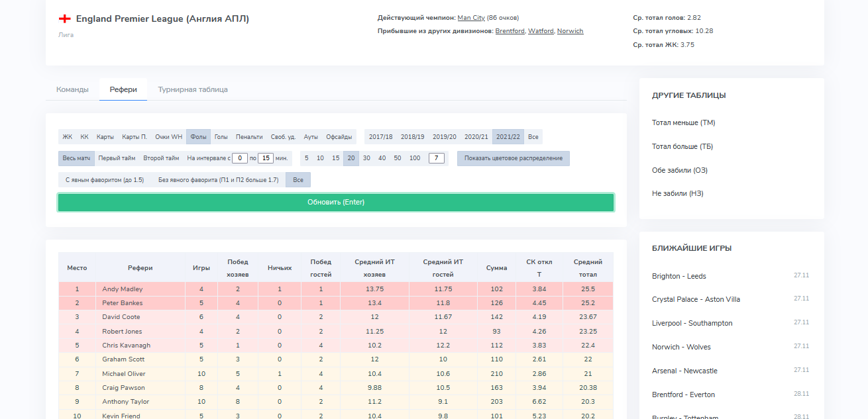Open the Турнирная таблица tab

point(193,89)
